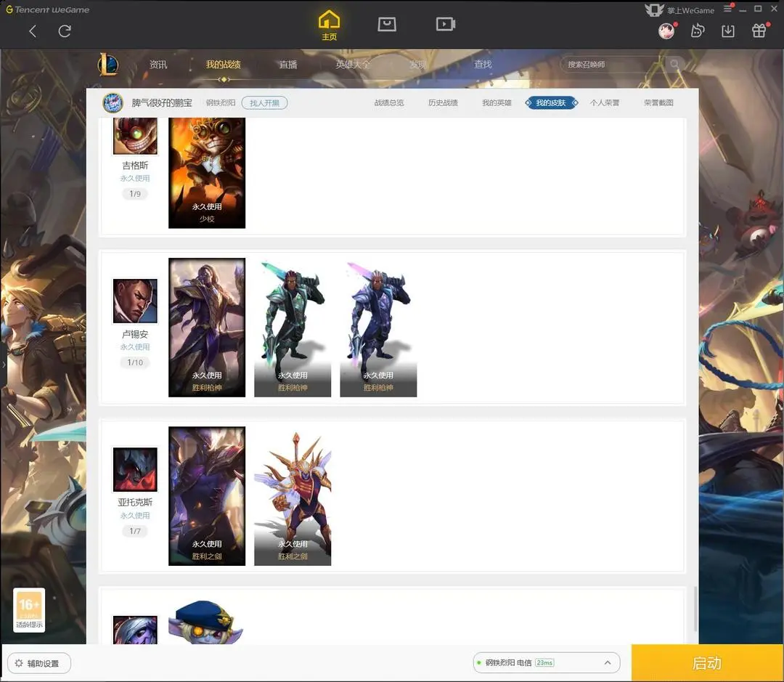Open the download manager icon
Screen dimensions: 784x682
pyautogui.click(x=728, y=31)
